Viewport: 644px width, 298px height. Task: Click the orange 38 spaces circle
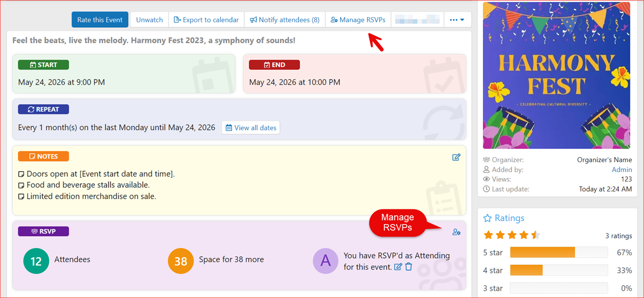click(x=181, y=261)
